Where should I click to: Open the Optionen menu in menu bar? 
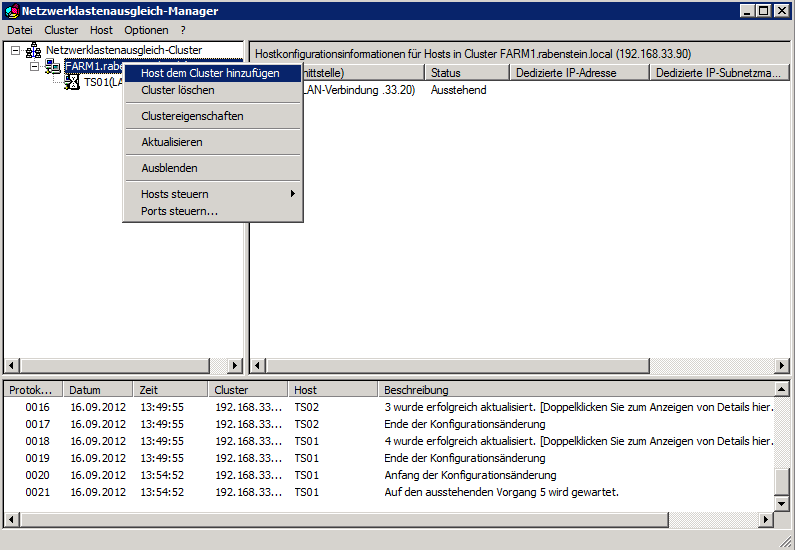146,30
